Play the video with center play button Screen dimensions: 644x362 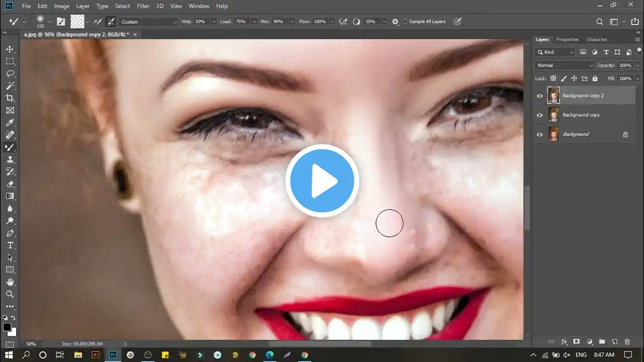tap(322, 181)
